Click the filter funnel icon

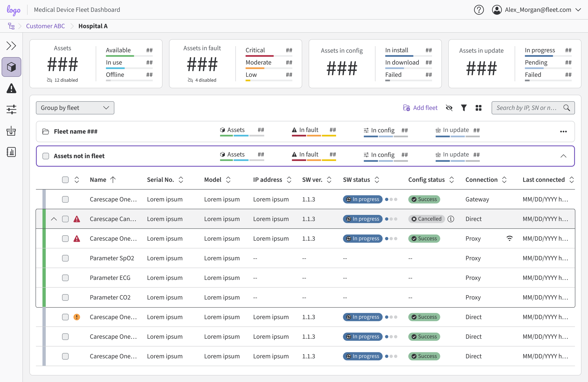(464, 108)
